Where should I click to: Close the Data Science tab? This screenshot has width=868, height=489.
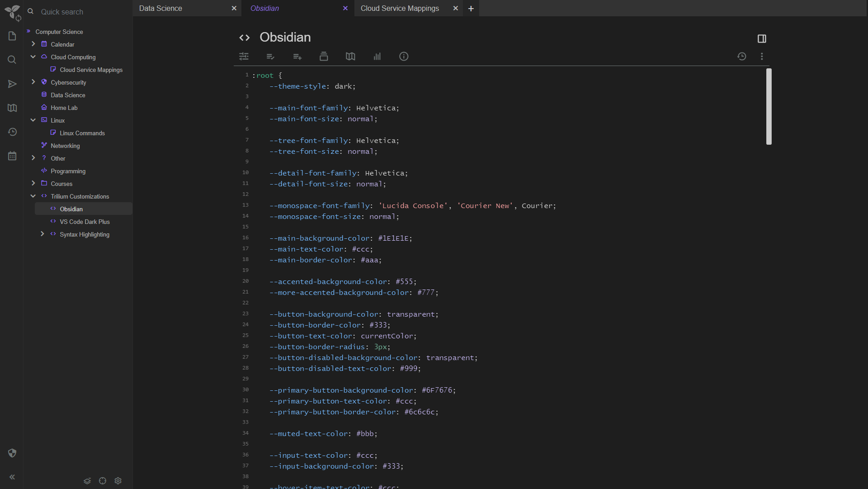coord(234,8)
